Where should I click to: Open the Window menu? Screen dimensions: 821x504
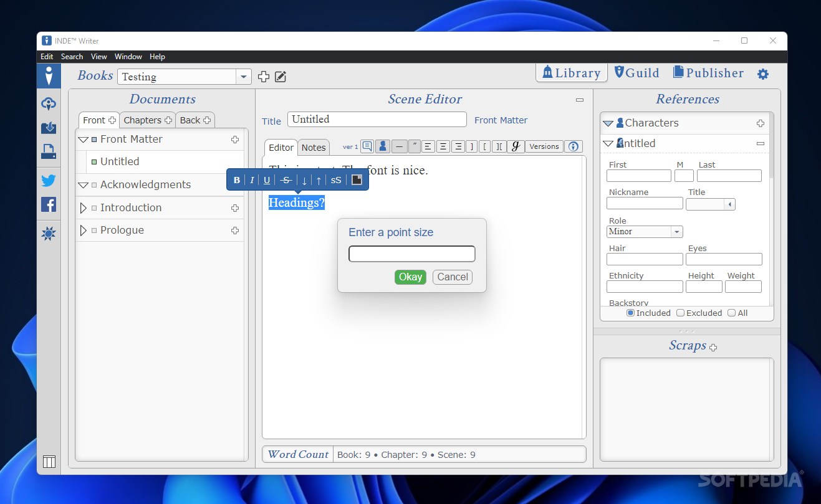tap(128, 57)
